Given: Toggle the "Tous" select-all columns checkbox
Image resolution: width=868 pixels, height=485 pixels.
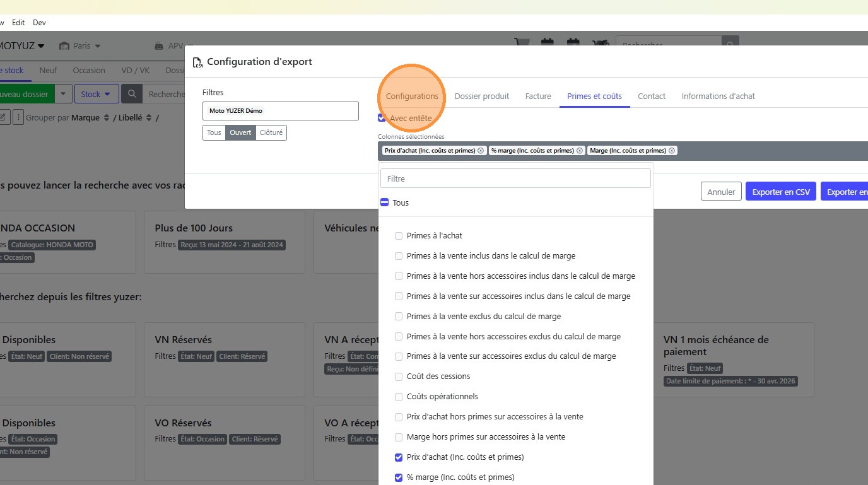Looking at the screenshot, I should click(384, 202).
